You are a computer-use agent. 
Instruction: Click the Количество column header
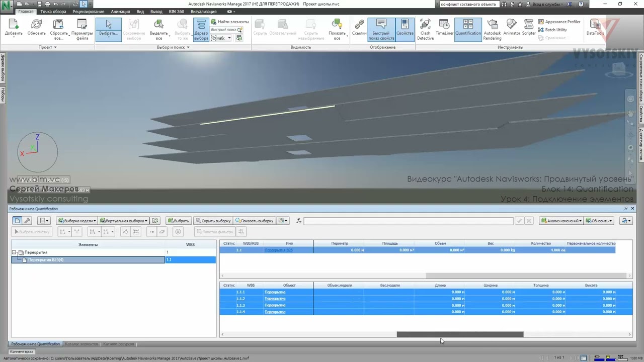point(541,243)
